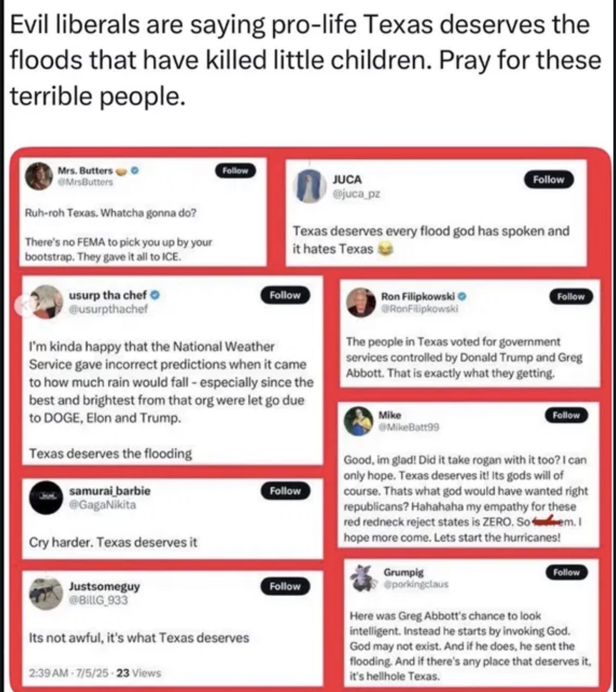Follow Justsomeguy account
The width and height of the screenshot is (616, 692).
tap(285, 586)
